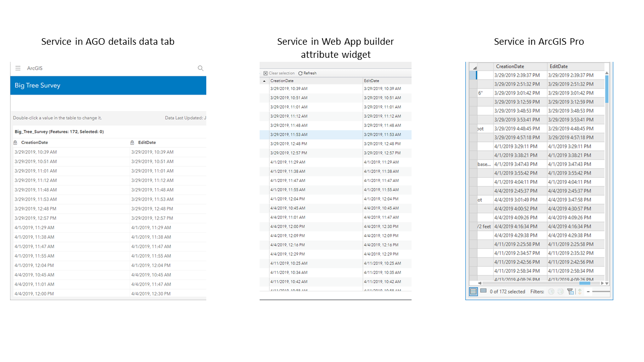This screenshot has height=362, width=644.
Task: Select AGO EditDate cell '3/29/2019, 12:57 PM'
Action: tap(152, 218)
